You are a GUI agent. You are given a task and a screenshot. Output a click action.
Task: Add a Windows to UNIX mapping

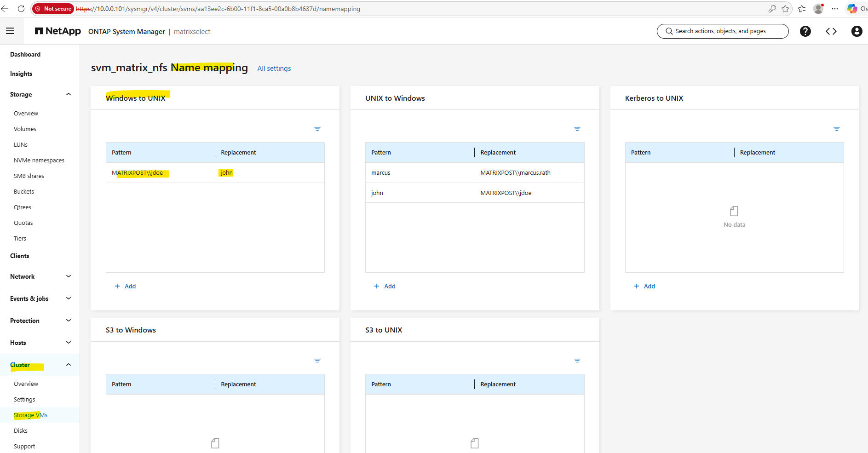click(125, 286)
